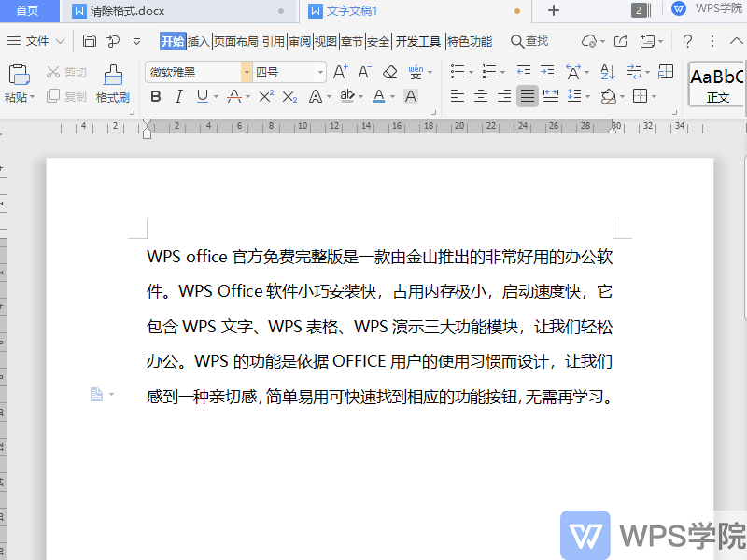Viewport: 747px width, 560px height.
Task: Click the Paste clipboard icon
Action: tap(19, 76)
